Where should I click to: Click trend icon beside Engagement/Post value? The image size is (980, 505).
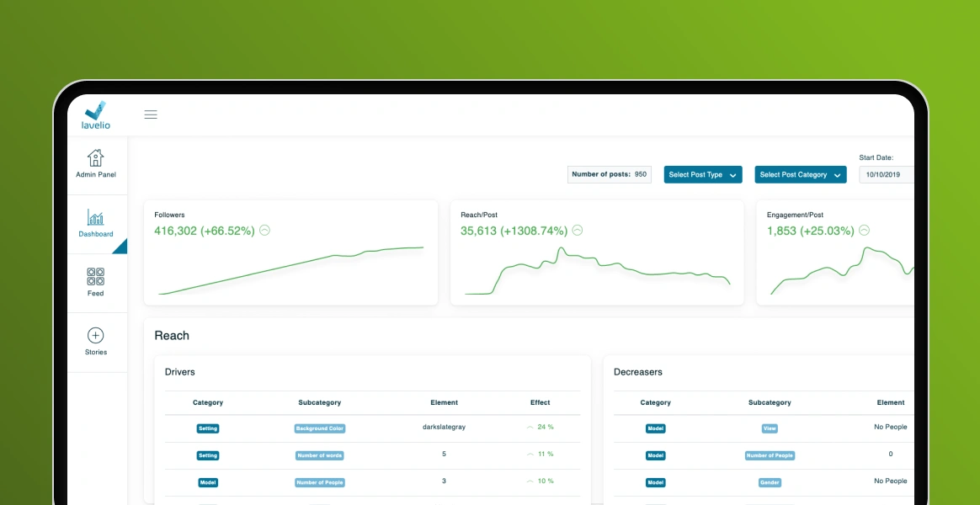(x=864, y=230)
